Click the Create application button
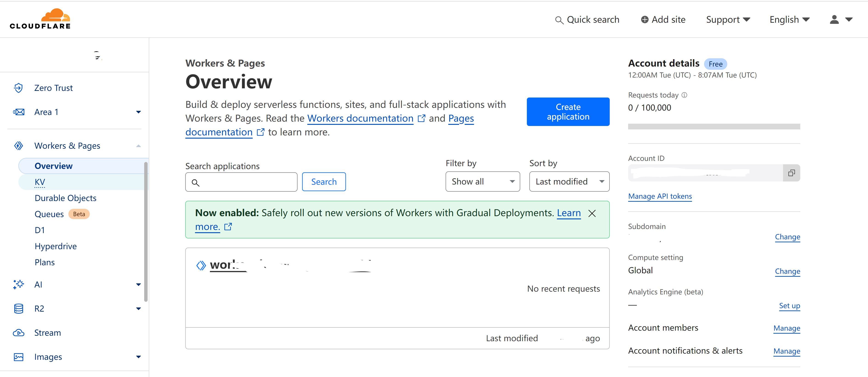The height and width of the screenshot is (377, 868). [x=568, y=112]
